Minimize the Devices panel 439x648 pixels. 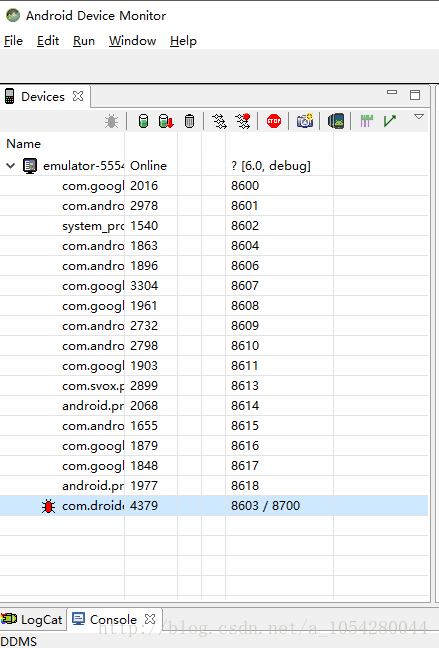392,93
